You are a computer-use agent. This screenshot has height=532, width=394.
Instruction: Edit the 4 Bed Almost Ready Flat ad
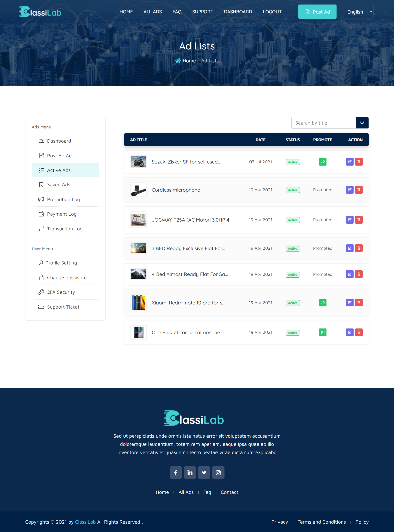point(349,274)
